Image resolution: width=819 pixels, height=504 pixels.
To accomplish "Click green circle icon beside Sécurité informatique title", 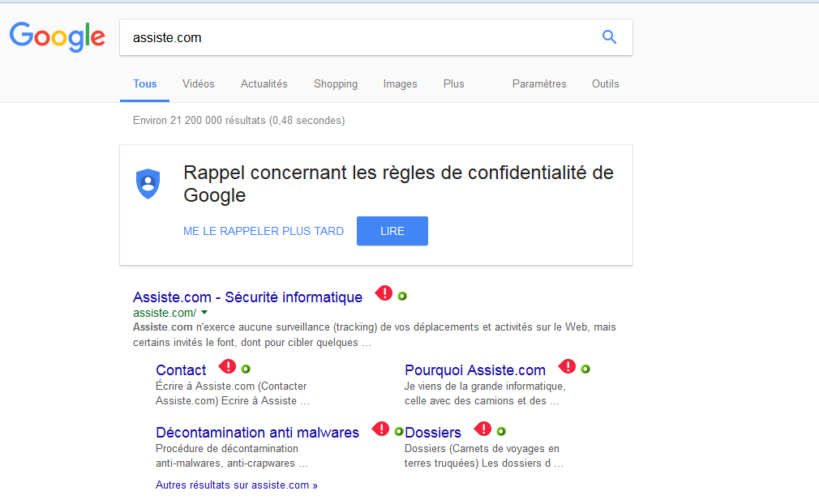I will coord(402,297).
